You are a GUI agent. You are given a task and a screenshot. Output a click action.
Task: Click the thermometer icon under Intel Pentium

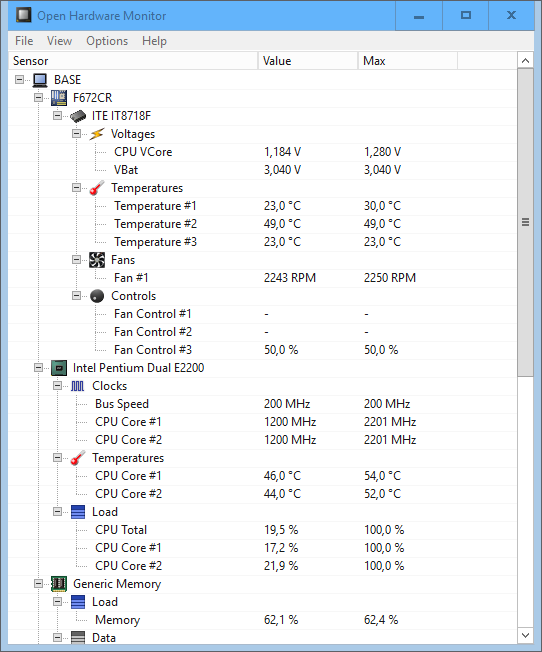coord(78,458)
